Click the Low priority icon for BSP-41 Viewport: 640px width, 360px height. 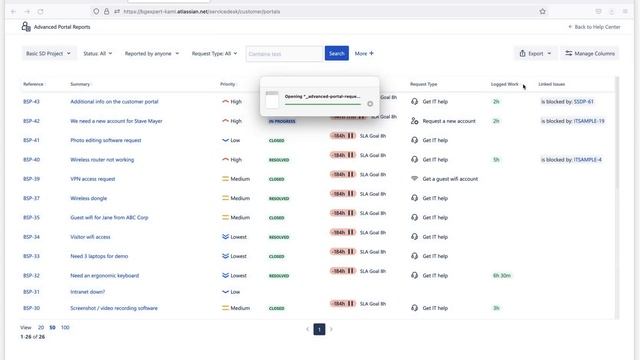point(225,140)
